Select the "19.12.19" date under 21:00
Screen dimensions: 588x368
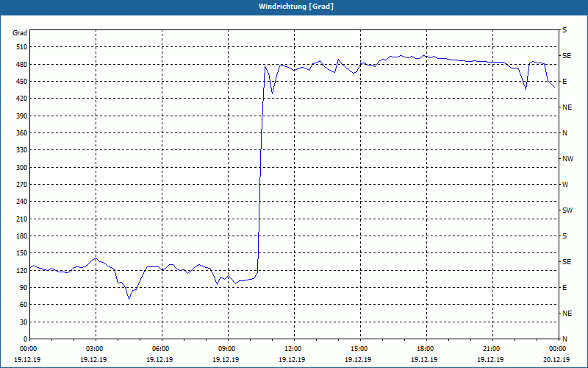click(490, 359)
